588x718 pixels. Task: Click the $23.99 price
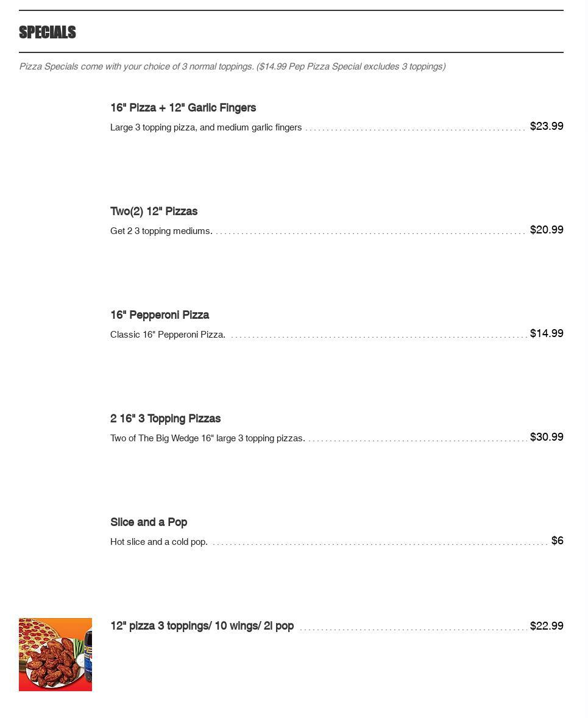(x=547, y=126)
